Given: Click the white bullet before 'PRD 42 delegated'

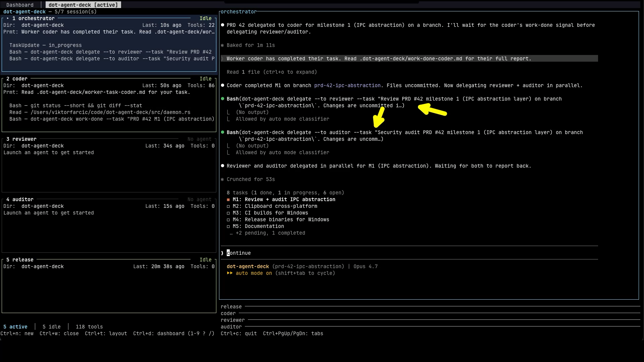Looking at the screenshot, I should tap(222, 25).
